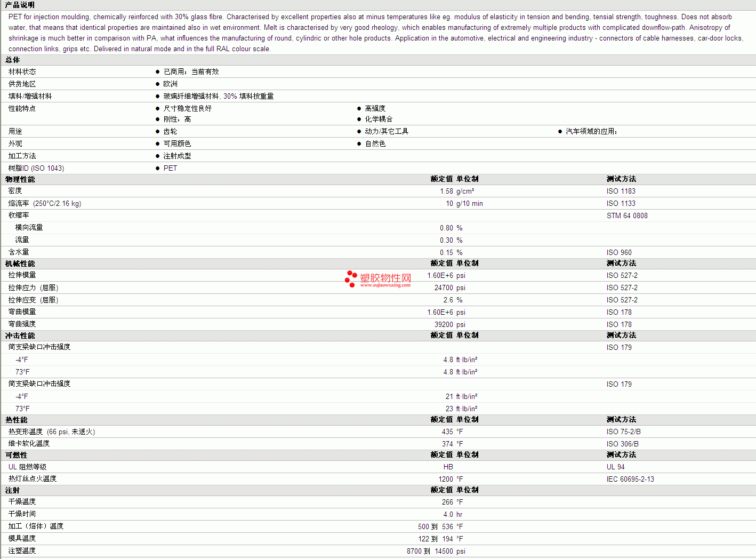This screenshot has width=756, height=559.
Task: Click the 收缩率 row label
Action: 19,215
